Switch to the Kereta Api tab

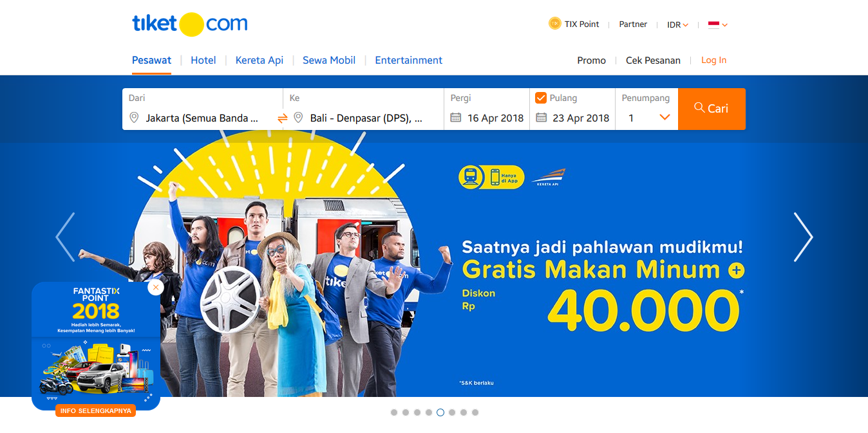pyautogui.click(x=259, y=60)
